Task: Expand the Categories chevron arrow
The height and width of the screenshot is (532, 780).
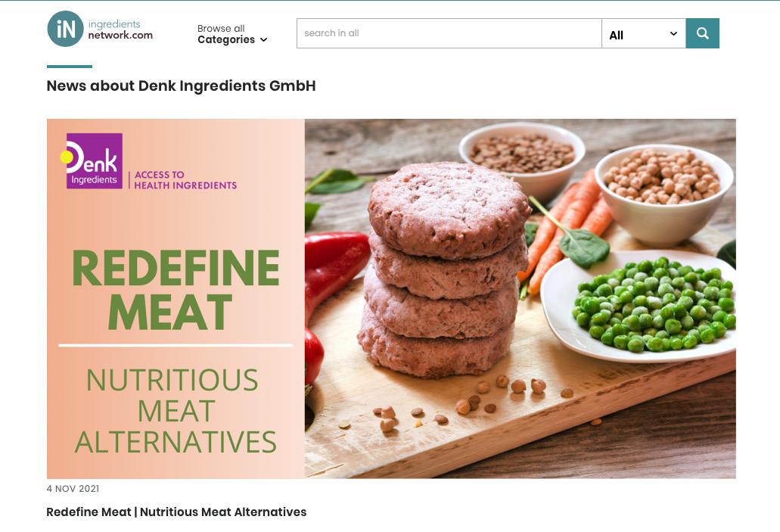Action: (263, 40)
